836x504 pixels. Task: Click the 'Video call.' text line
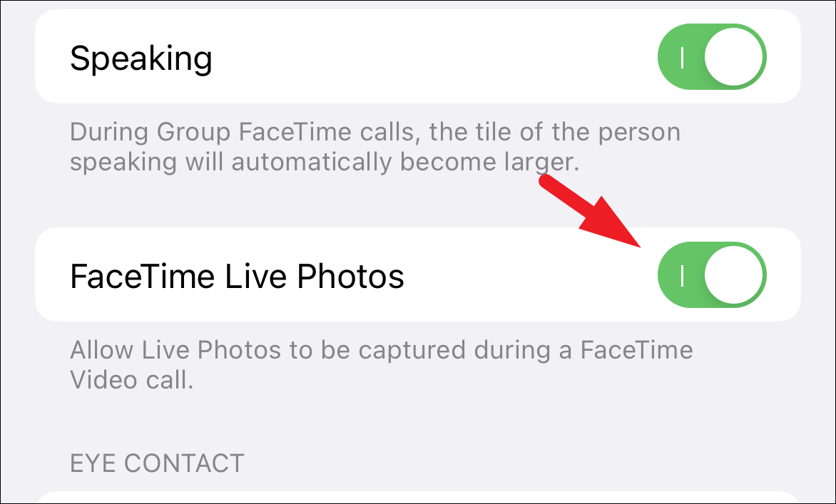click(x=132, y=380)
